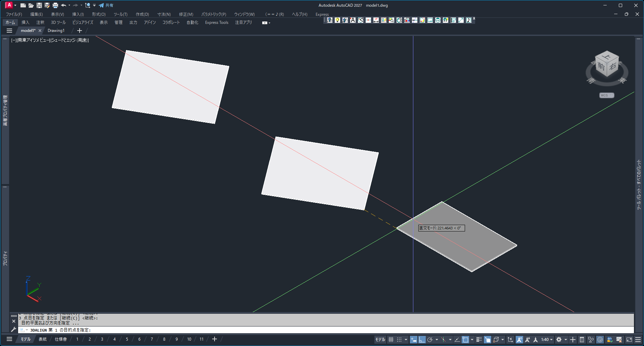
Task: Click the new drawing tab plus button
Action: click(80, 31)
